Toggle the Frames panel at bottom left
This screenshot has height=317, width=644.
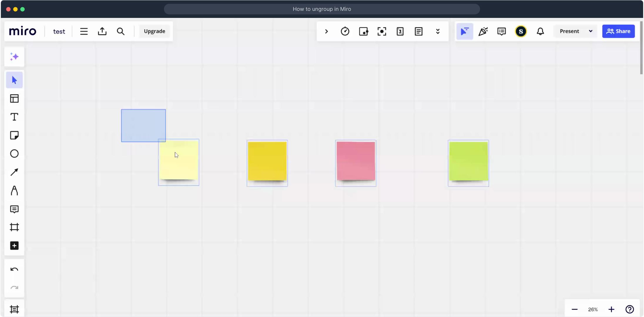pyautogui.click(x=14, y=309)
